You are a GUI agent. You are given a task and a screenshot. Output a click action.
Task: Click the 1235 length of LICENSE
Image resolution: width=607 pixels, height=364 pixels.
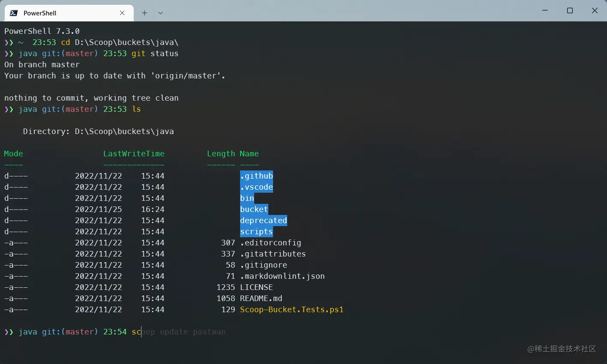[x=226, y=287]
